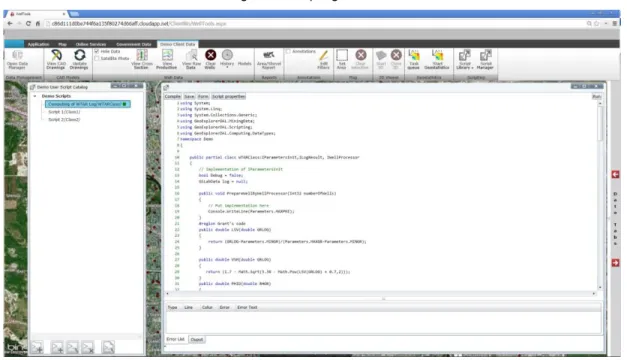Click the last script icon in catalog toolbar

coord(108,347)
